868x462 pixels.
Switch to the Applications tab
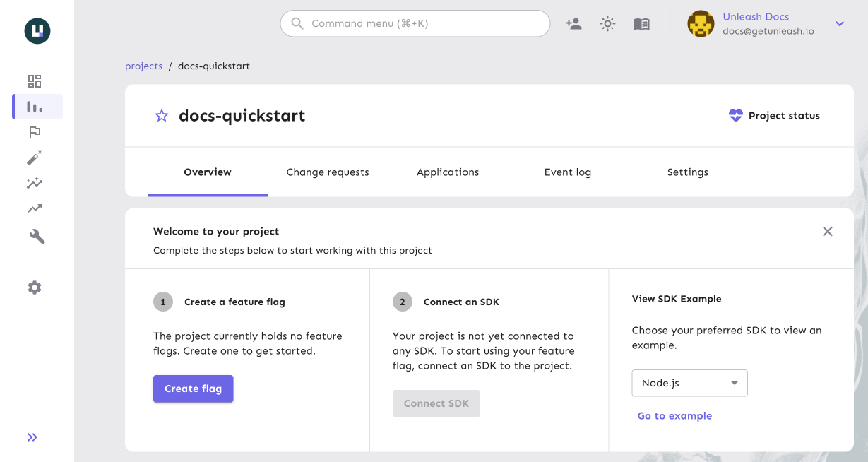448,172
